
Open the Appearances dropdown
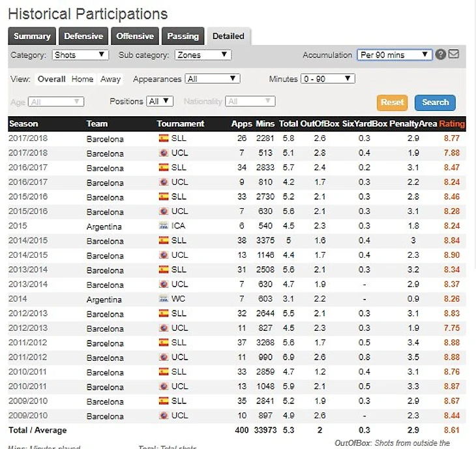tap(213, 79)
